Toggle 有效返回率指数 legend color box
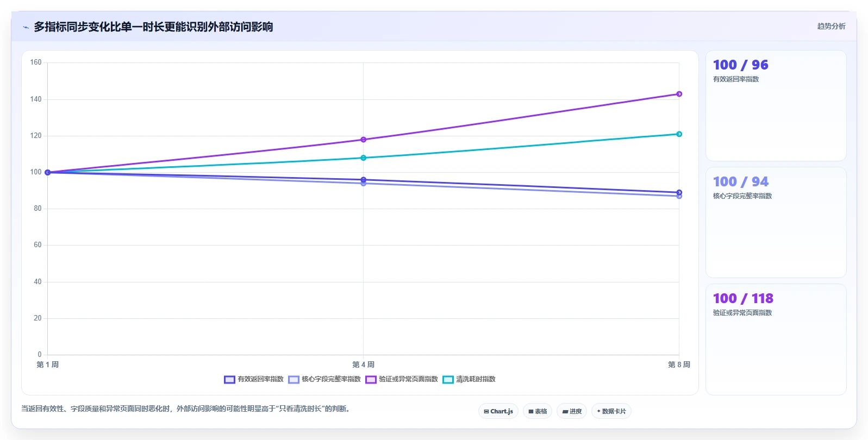This screenshot has width=868, height=440. coord(229,379)
